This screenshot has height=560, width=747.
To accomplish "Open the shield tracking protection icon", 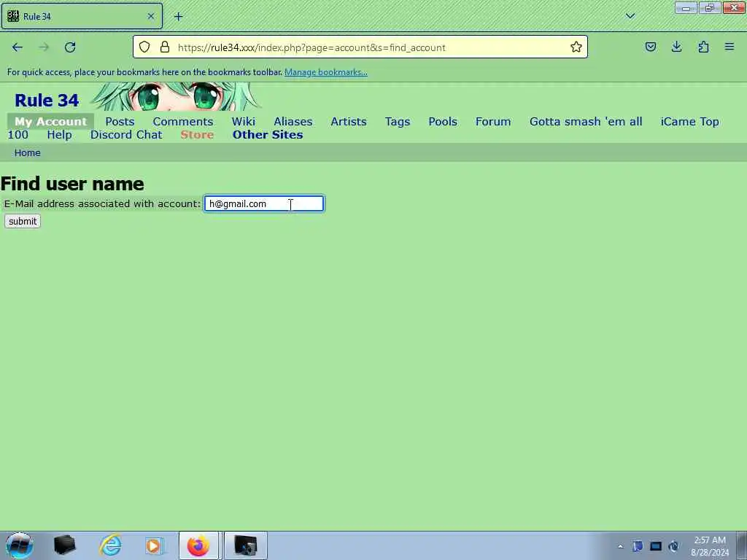I will pos(145,47).
